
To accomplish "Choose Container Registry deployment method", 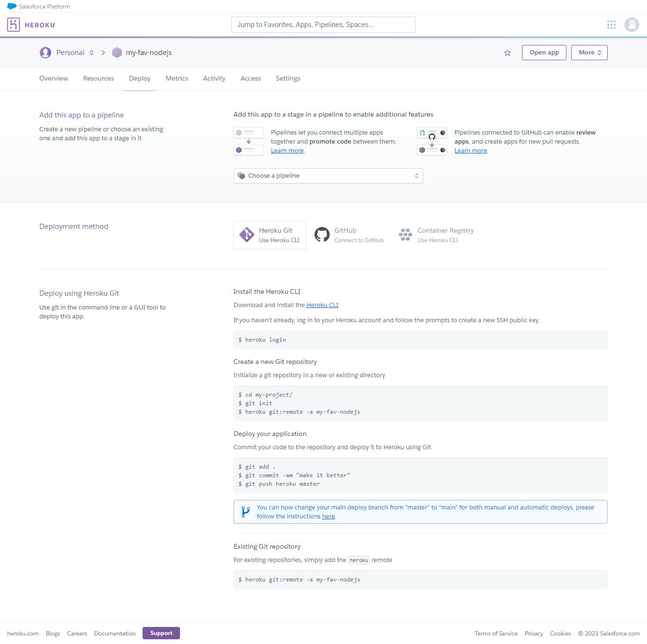I will [x=436, y=235].
